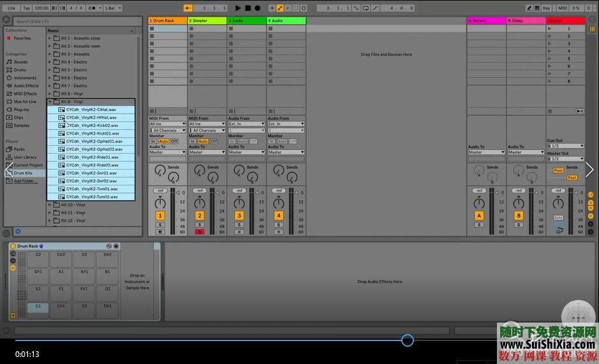
Task: Click the 120.00 tempo field
Action: point(41,8)
